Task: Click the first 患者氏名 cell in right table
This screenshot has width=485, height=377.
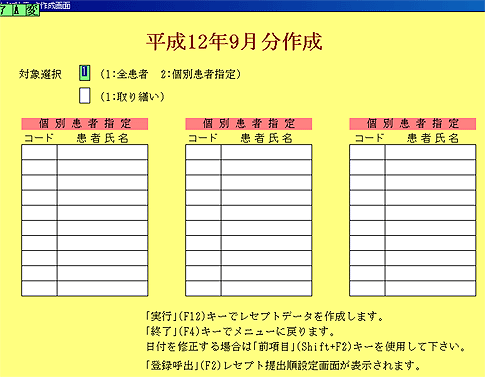Action: click(430, 152)
